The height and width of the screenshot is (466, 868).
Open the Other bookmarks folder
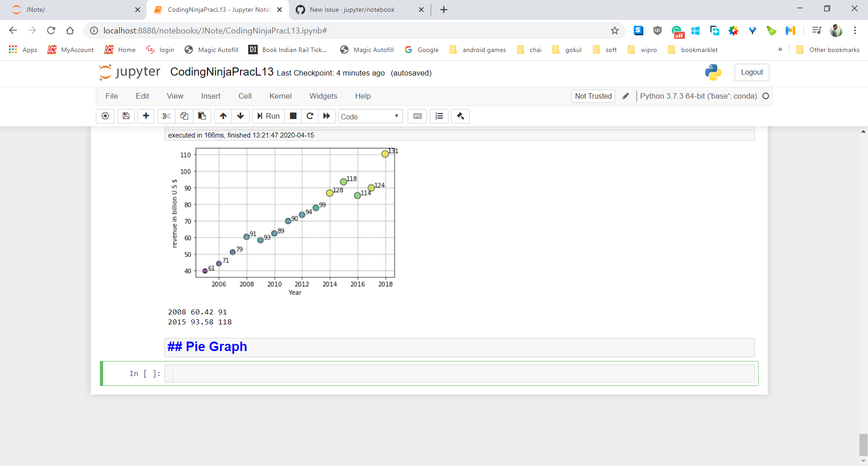[x=828, y=50]
